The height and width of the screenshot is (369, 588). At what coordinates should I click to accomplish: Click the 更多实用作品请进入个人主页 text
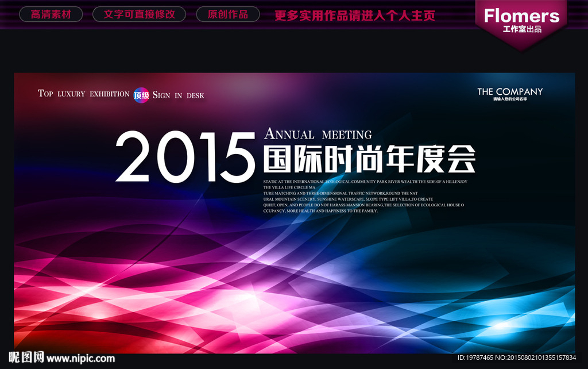[355, 16]
